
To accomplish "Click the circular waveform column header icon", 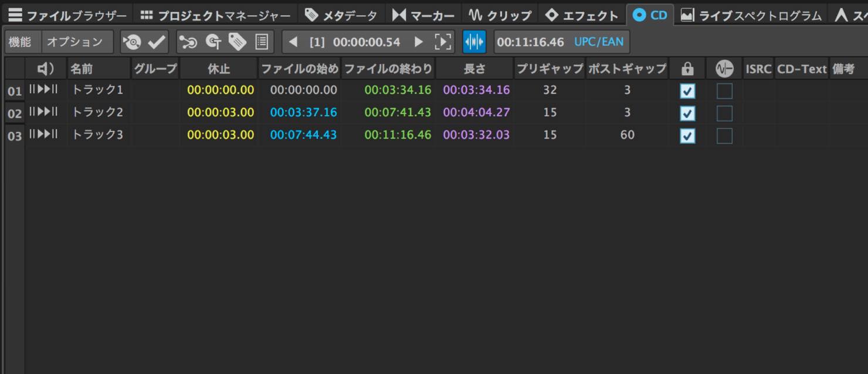I will pos(724,69).
